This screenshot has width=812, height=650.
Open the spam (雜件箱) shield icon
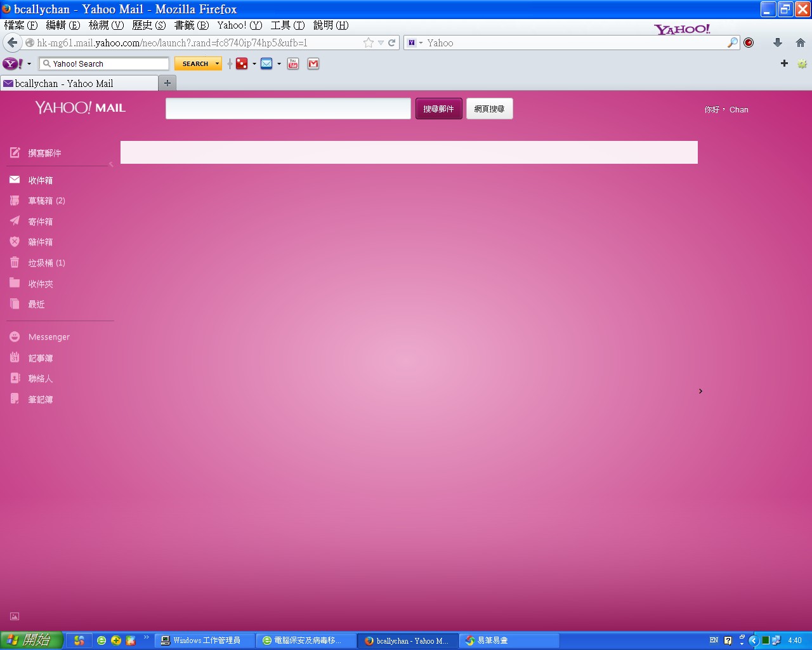15,242
